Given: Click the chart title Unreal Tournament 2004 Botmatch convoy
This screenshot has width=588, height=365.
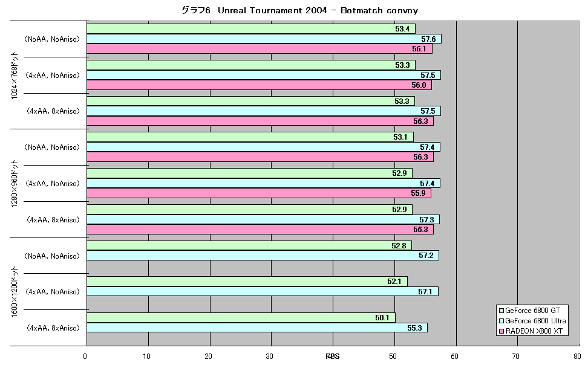Looking at the screenshot, I should pos(299,10).
